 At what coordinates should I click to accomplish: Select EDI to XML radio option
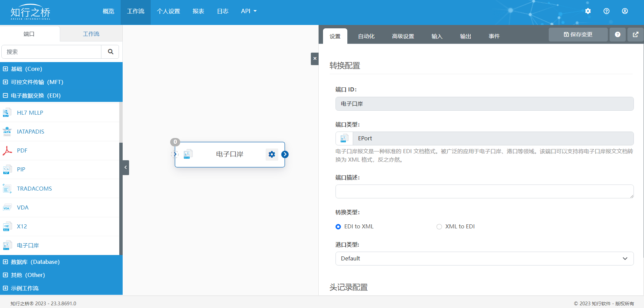[x=338, y=227]
